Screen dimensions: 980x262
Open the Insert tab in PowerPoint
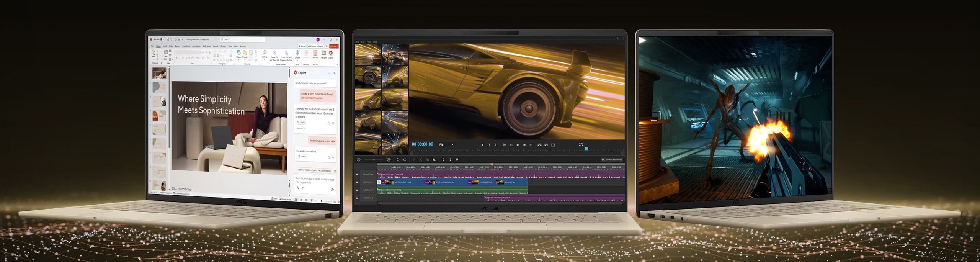165,46
